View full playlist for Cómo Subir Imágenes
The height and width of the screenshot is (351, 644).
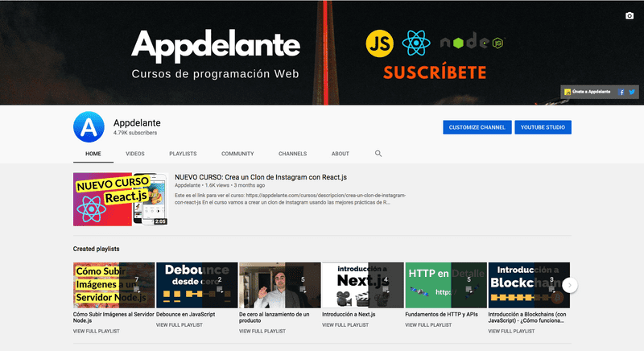(96, 331)
